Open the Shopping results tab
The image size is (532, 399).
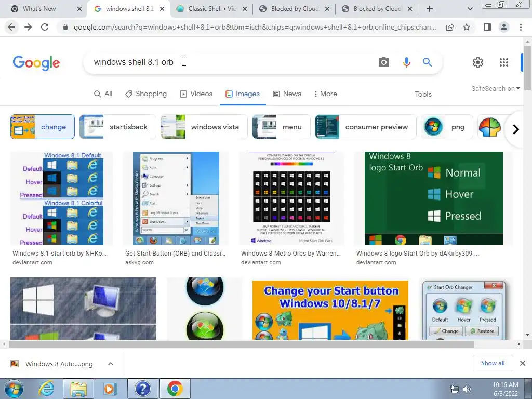coord(146,94)
